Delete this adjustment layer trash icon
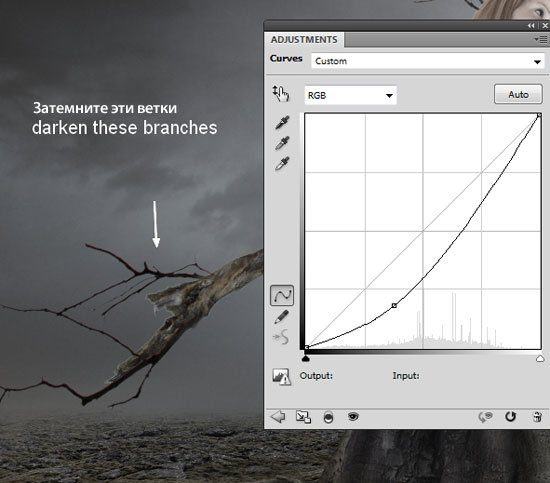Viewport: 550px width, 483px height. tap(537, 417)
